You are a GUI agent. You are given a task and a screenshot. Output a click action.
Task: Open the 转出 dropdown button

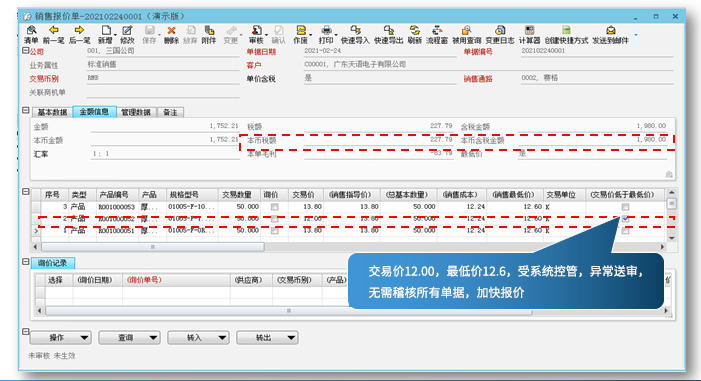[x=267, y=338]
